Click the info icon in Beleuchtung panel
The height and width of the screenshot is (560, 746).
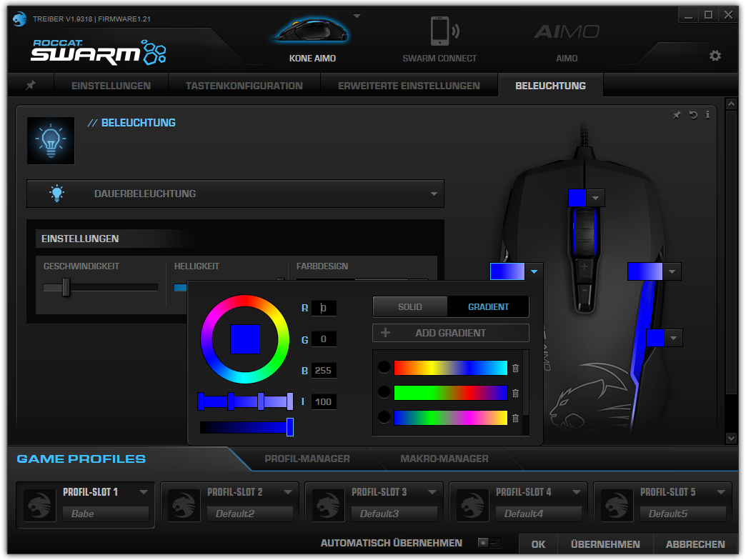pos(707,115)
